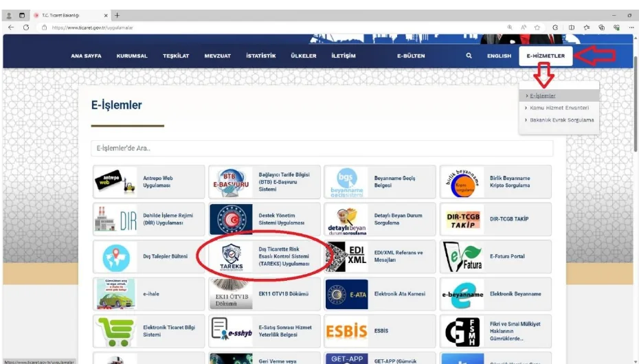Open E-Satış Sonrası Hizmet Yeterlilik link

tap(285, 331)
